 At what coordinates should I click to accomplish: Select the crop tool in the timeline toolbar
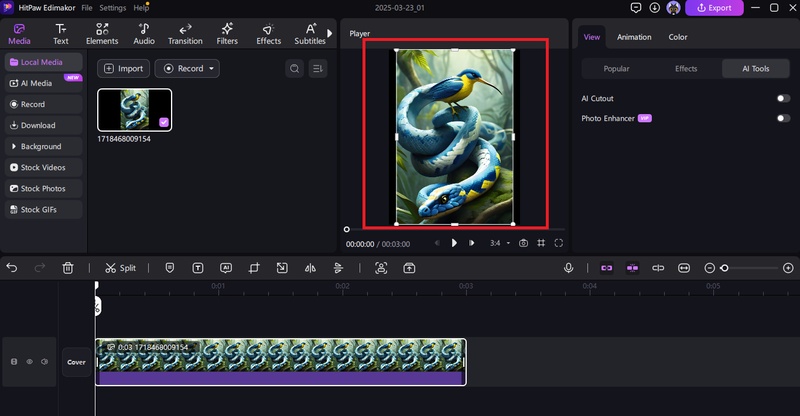pos(254,268)
